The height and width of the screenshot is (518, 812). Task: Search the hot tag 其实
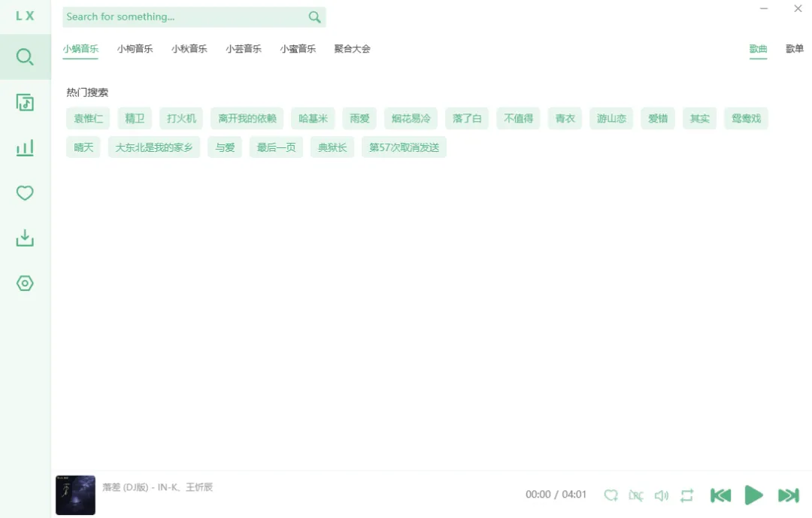tap(700, 119)
